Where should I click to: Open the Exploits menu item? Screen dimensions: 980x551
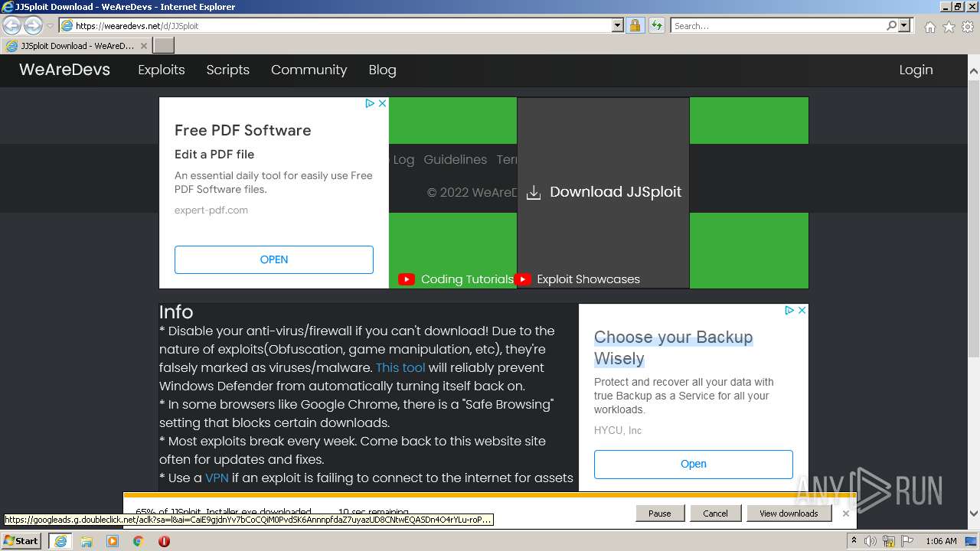(x=162, y=70)
